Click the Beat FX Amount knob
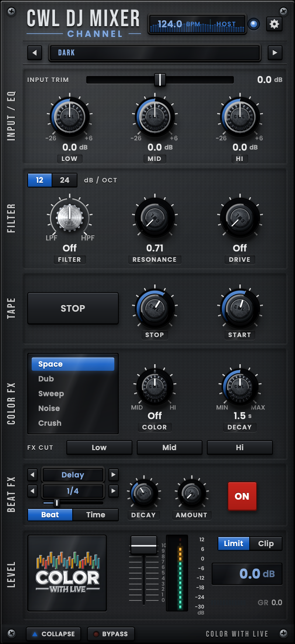This screenshot has height=644, width=295. [x=191, y=493]
